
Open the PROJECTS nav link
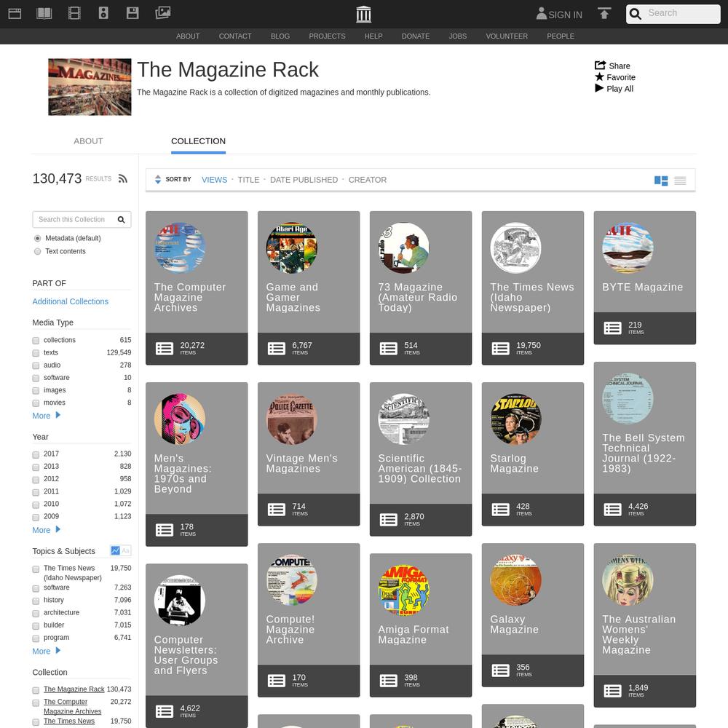point(327,36)
